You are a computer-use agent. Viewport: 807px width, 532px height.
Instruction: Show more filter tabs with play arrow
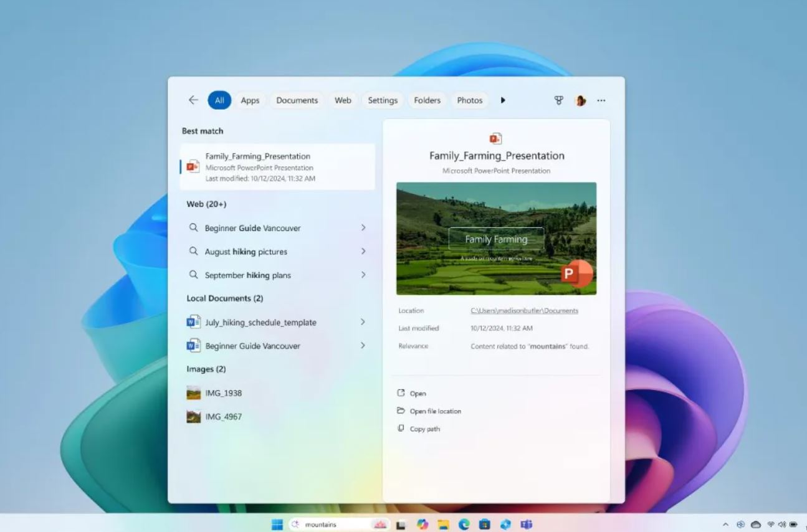point(503,100)
